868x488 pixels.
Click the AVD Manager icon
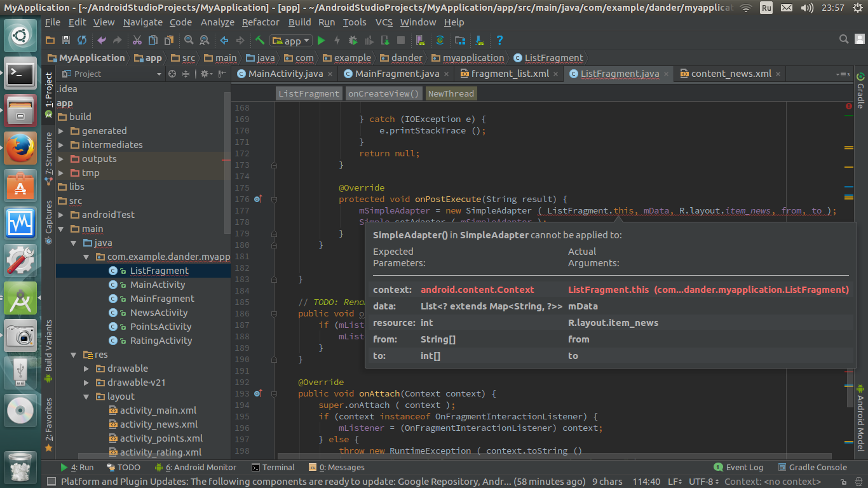click(x=420, y=40)
